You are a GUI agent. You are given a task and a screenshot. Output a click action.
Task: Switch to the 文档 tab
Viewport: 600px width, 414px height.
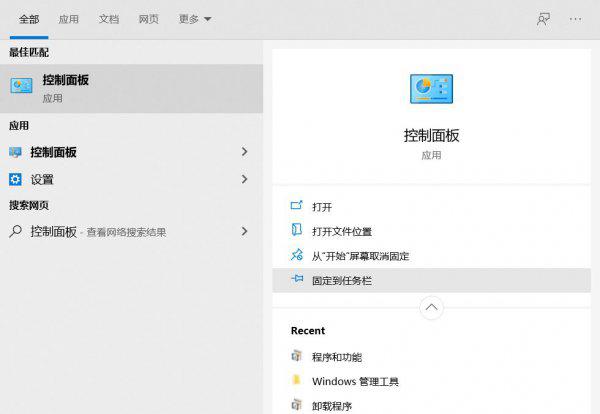(x=109, y=19)
